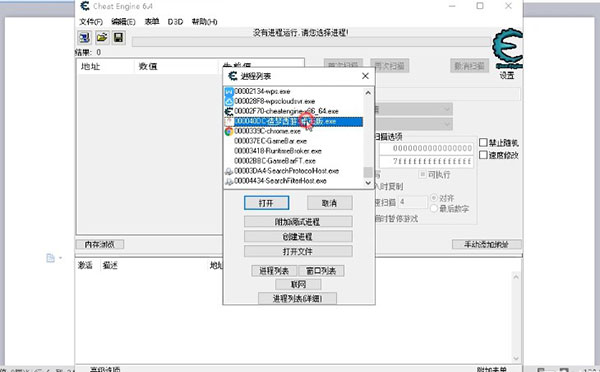This screenshot has width=600, height=372.
Task: Enable the 速度修改 checkbox
Action: (x=483, y=155)
